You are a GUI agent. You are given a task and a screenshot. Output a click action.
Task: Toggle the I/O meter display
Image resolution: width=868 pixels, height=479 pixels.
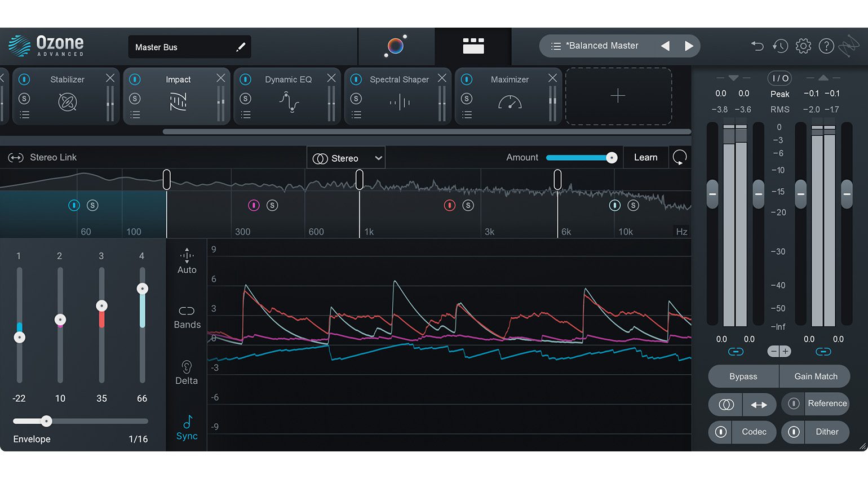coord(780,78)
